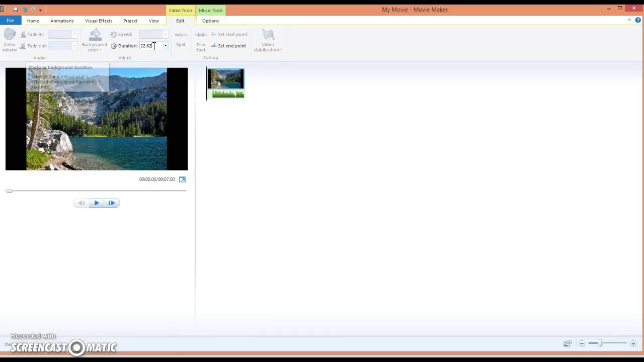Open the Speed dropdown
The image size is (644, 362).
coord(165,34)
